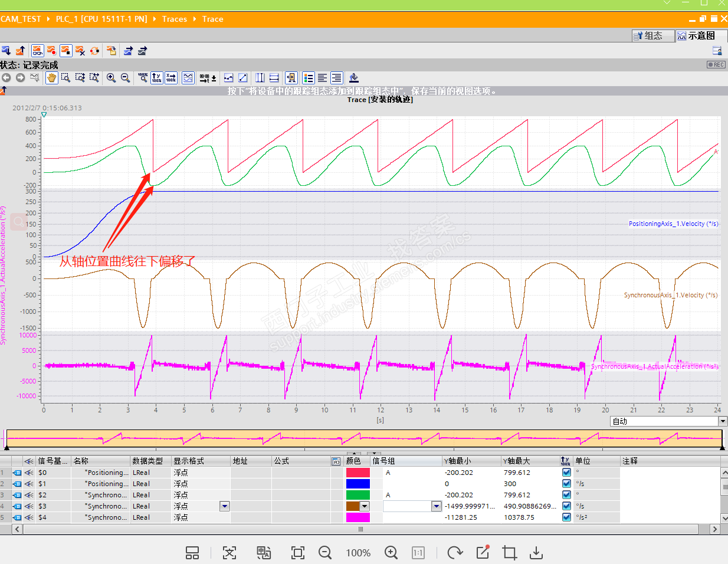Toggle Y-axis auto-scale checkbox for signal $4
This screenshot has width=728, height=564.
pos(566,517)
